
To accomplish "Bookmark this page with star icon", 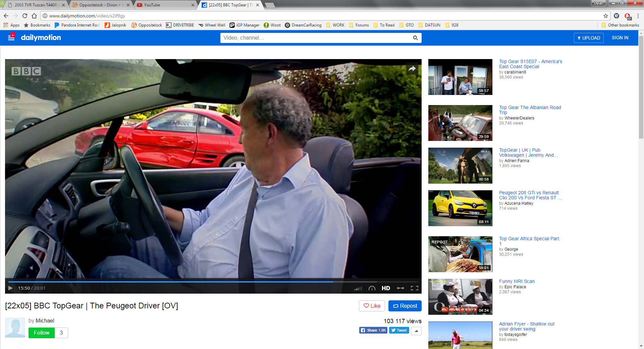I will (605, 16).
